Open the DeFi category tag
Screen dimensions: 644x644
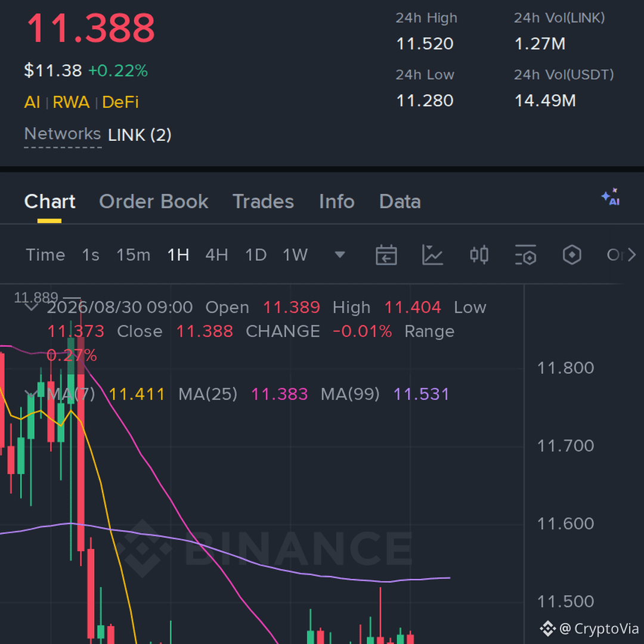click(x=120, y=103)
